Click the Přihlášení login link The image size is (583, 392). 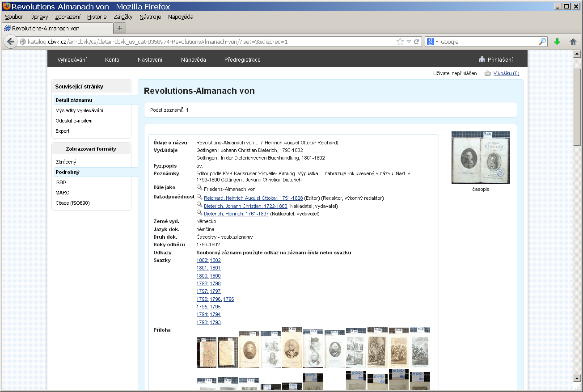point(500,59)
